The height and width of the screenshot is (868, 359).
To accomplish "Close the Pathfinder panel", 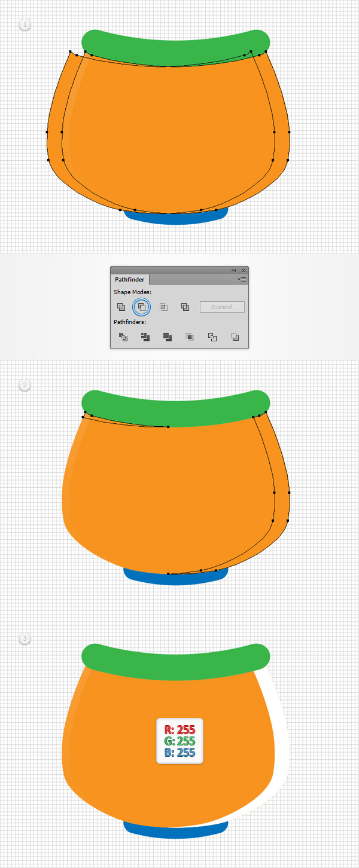I will coord(243,270).
